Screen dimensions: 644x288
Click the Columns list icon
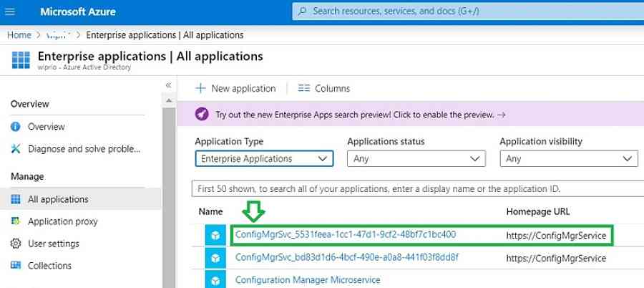(x=304, y=88)
